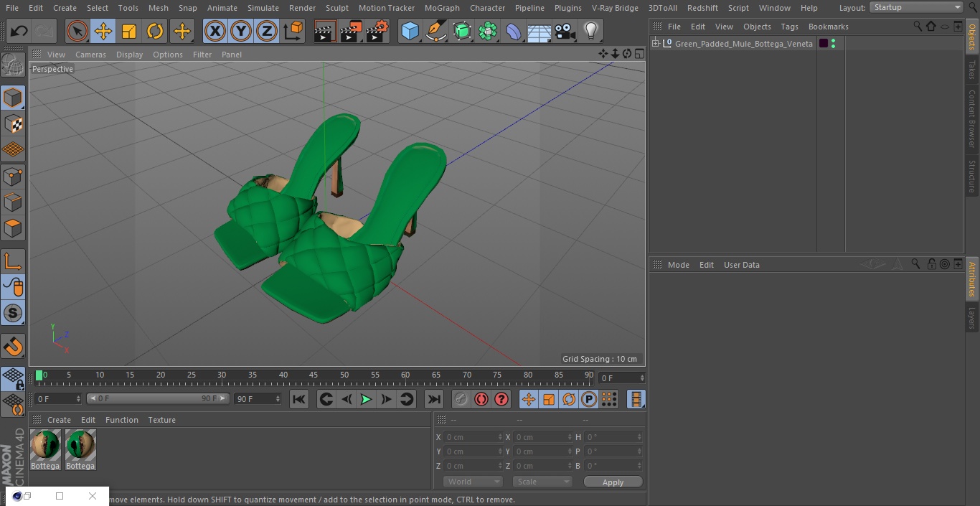
Task: Play the animation forward
Action: pyautogui.click(x=366, y=399)
